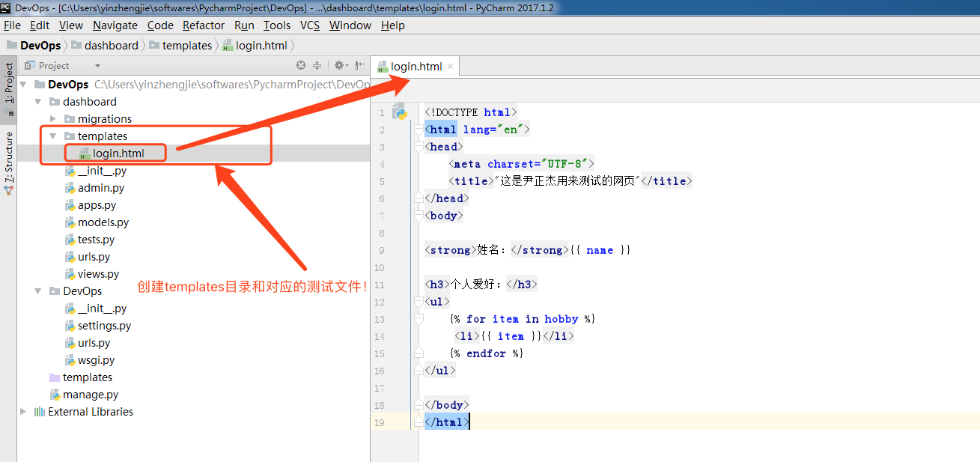
Task: Select urls.py under the dashboard folder
Action: coord(94,257)
